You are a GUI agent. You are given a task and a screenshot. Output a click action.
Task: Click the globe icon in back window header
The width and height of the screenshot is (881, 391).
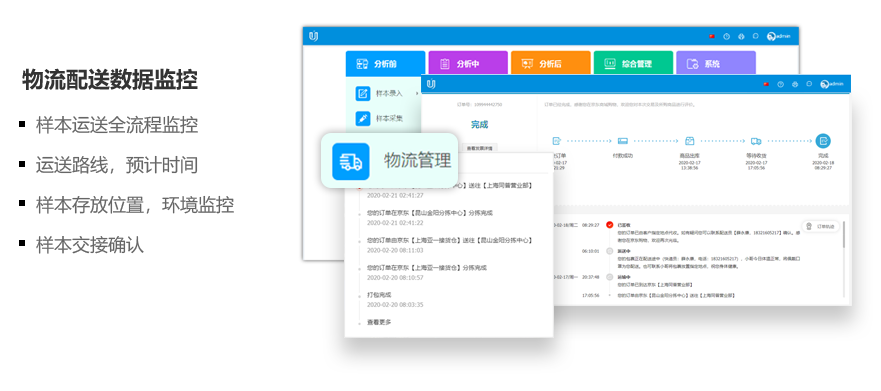pyautogui.click(x=741, y=37)
